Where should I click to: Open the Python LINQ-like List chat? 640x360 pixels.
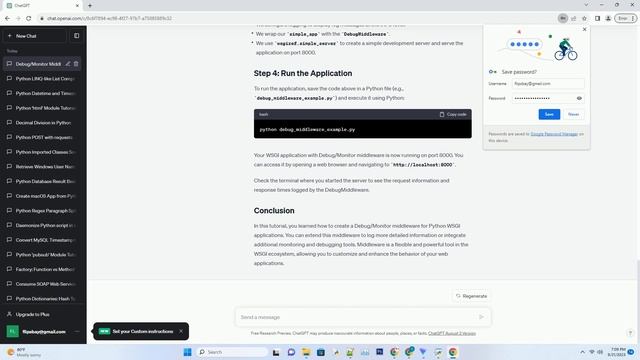(42, 78)
